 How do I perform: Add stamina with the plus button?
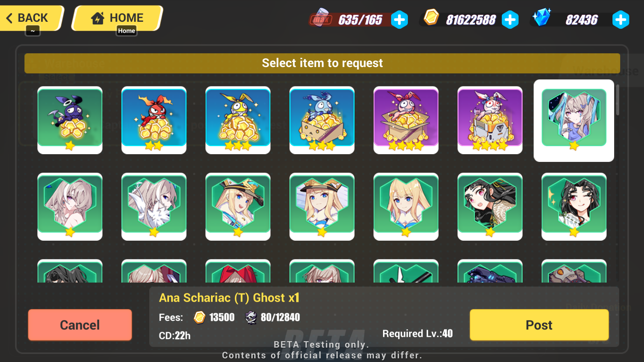pos(399,20)
